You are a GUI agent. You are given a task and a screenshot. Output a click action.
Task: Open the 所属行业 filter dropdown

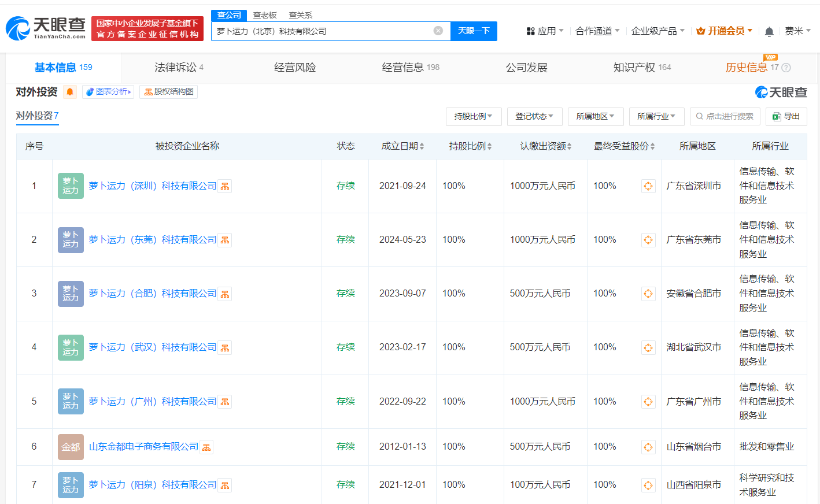[x=656, y=116]
